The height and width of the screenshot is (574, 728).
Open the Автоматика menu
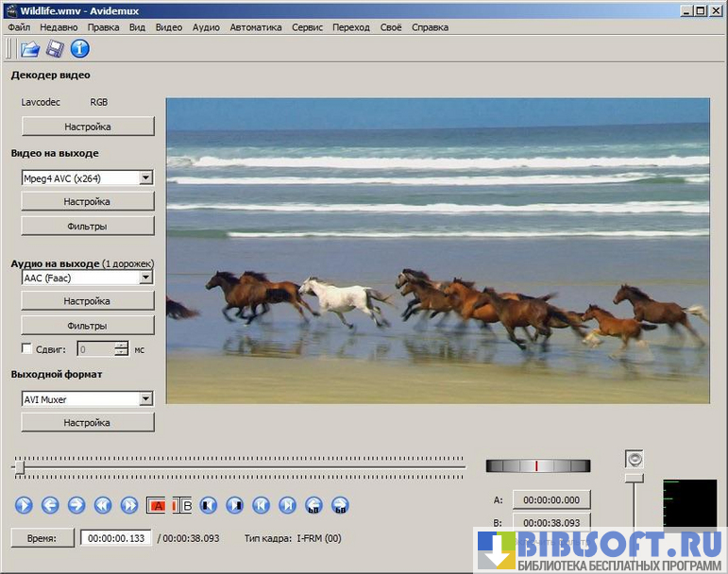click(x=256, y=27)
